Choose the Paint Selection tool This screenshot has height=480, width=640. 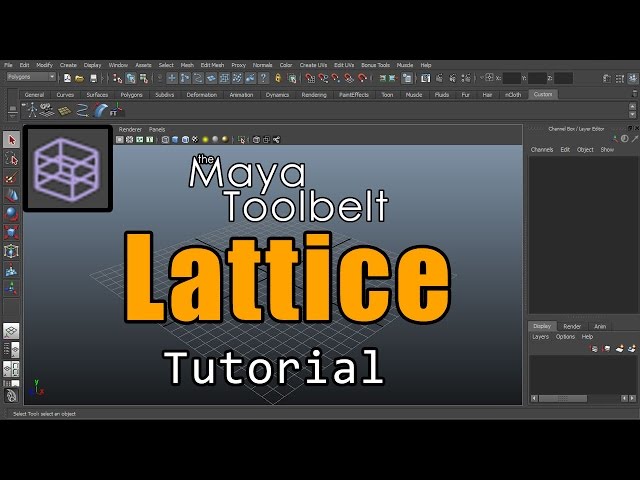click(x=11, y=178)
